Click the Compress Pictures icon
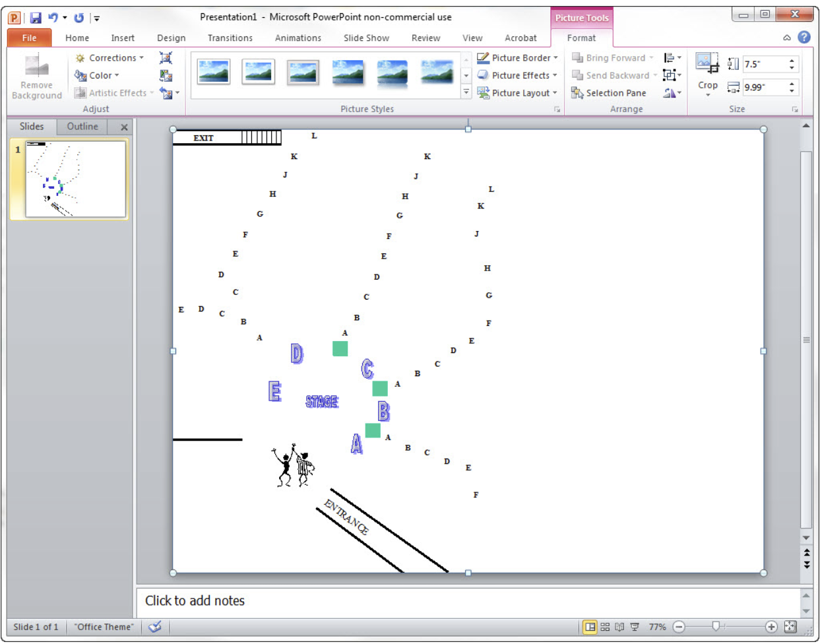 point(166,58)
